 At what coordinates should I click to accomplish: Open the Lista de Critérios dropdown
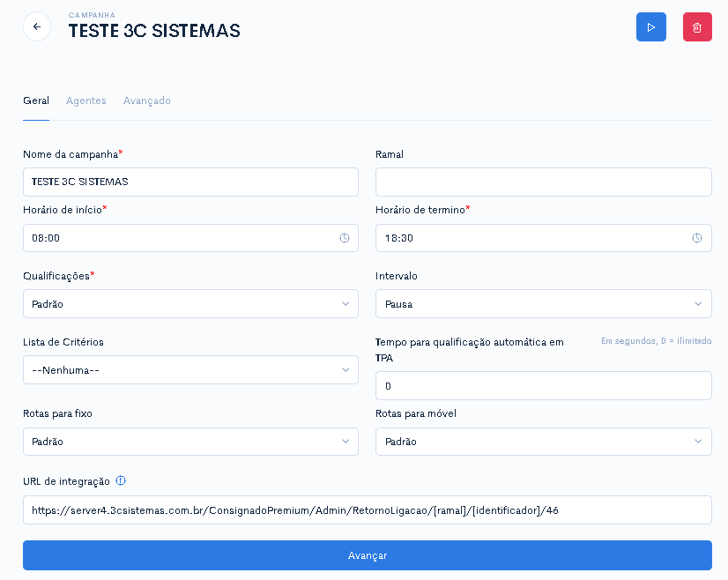[190, 369]
